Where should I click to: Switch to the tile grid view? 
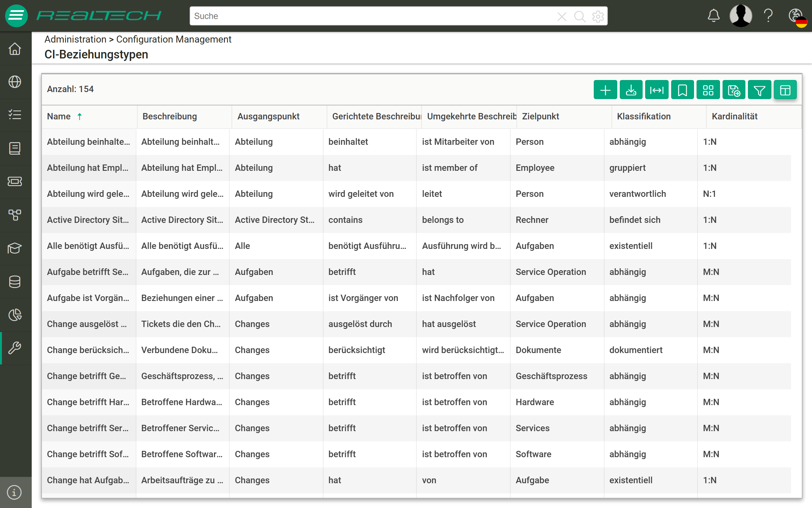[x=708, y=90]
